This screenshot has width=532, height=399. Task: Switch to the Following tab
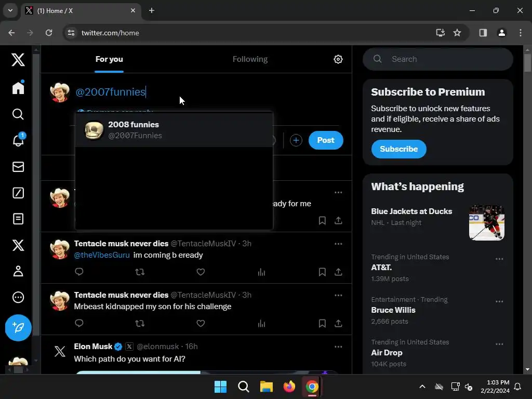[x=250, y=59]
